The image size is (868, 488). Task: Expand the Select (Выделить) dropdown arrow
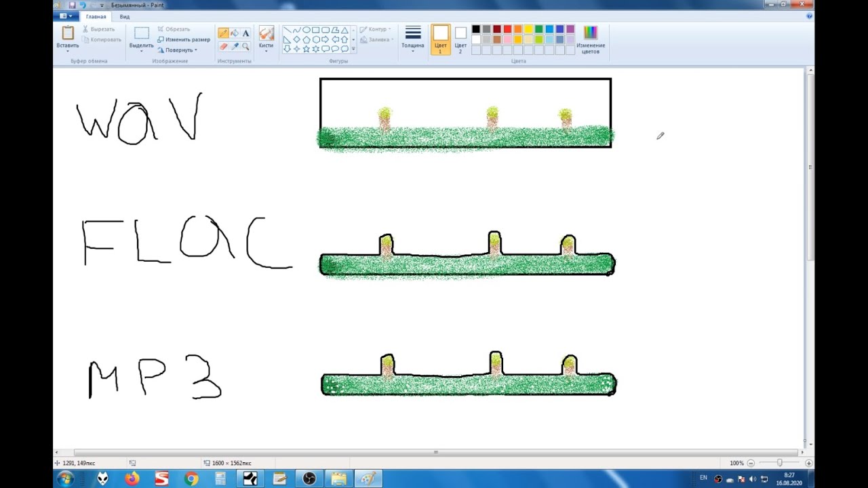pyautogui.click(x=141, y=50)
